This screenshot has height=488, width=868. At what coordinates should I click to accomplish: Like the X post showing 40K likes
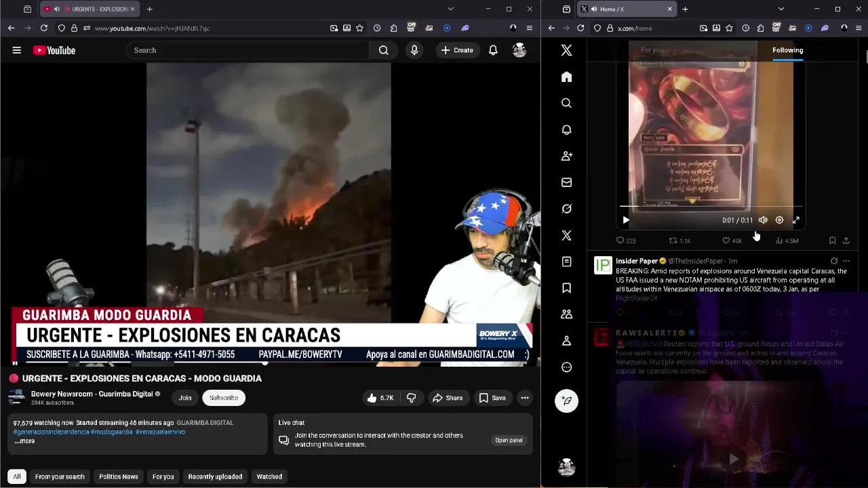tap(732, 241)
